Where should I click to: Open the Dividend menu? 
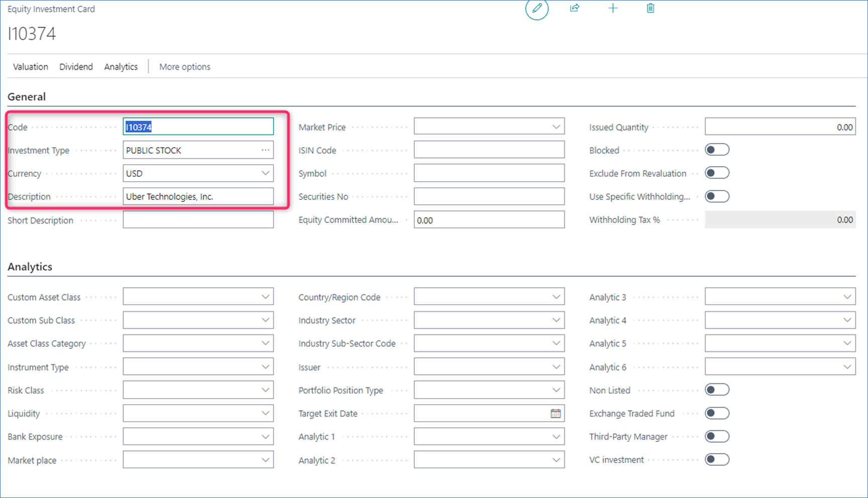[76, 67]
